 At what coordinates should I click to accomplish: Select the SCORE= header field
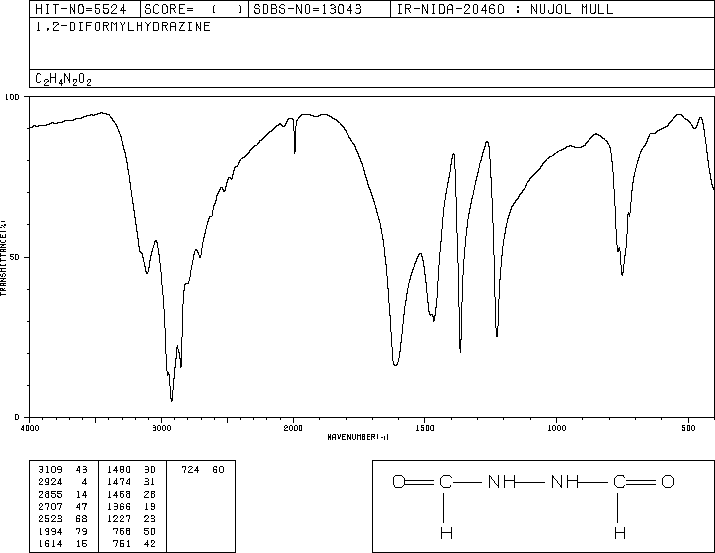click(194, 9)
